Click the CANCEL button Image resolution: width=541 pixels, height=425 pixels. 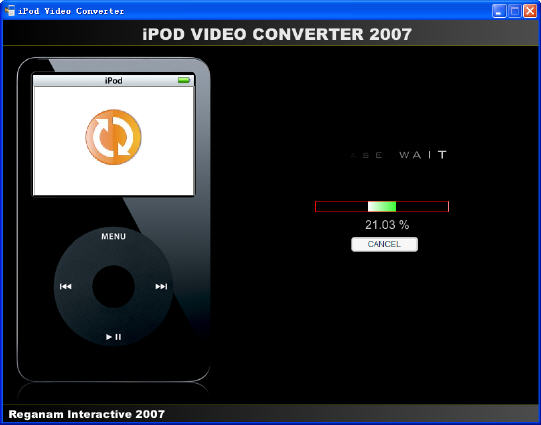pos(384,244)
